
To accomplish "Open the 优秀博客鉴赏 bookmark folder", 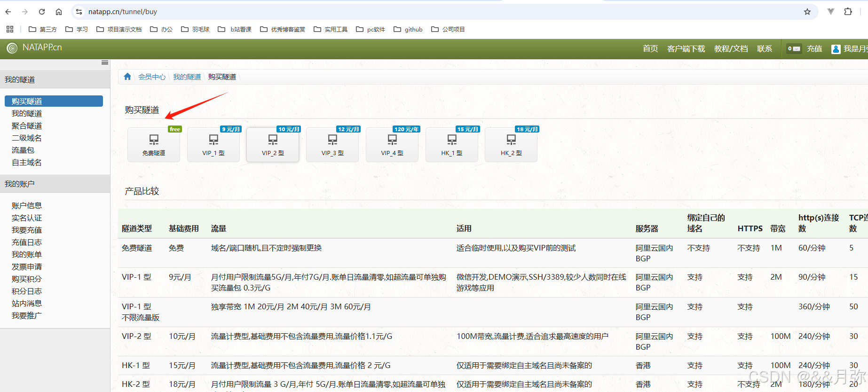I will 283,29.
